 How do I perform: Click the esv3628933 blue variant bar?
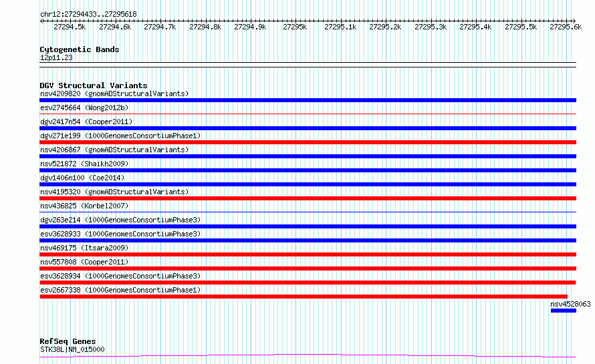point(308,240)
